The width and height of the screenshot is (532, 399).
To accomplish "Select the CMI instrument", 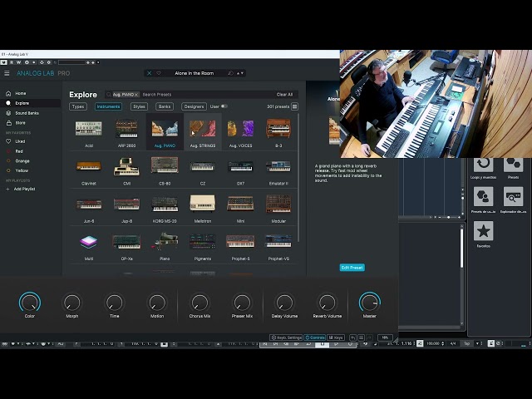I will click(x=126, y=170).
